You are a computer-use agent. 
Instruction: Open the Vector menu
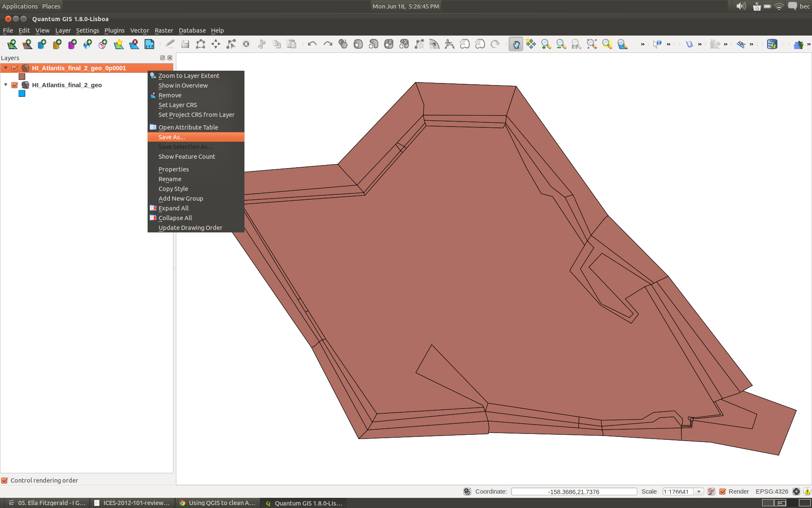(x=139, y=30)
